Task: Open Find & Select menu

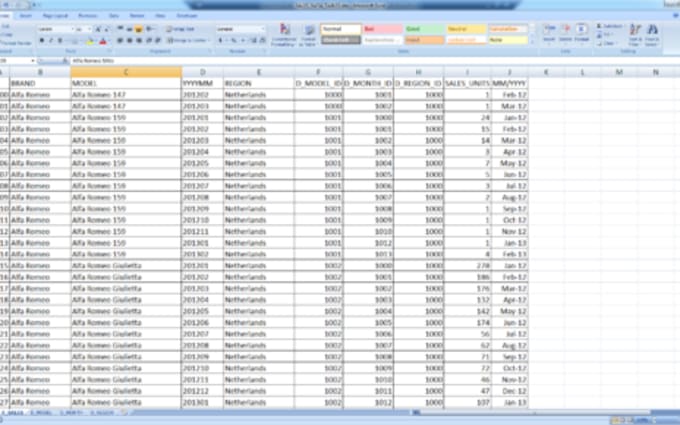Action: click(x=652, y=35)
